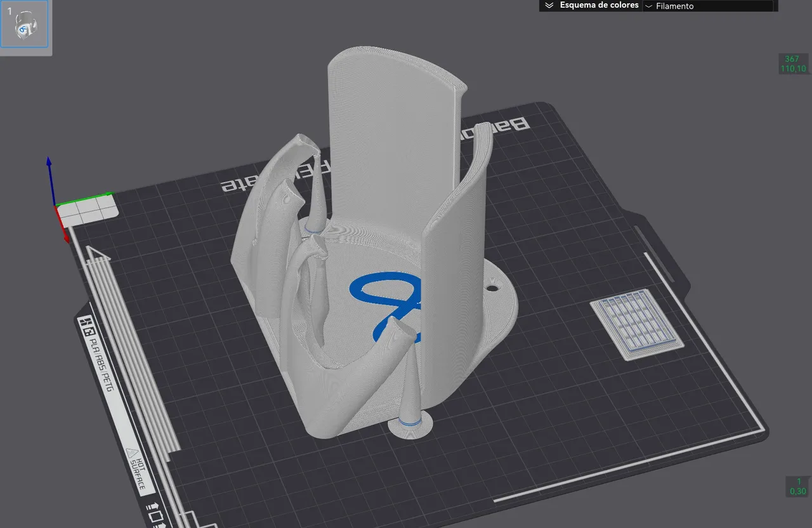812x528 pixels.
Task: Click the Esquema de colores header
Action: point(598,5)
